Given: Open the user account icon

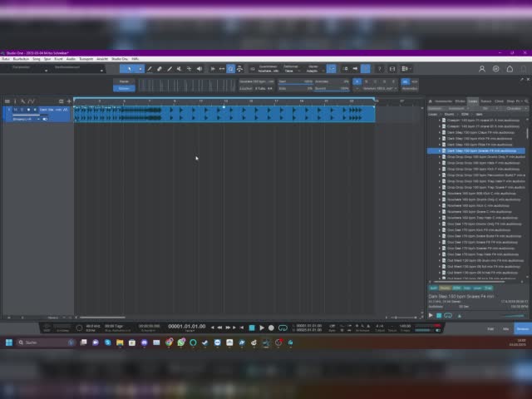Looking at the screenshot, I should point(482,69).
